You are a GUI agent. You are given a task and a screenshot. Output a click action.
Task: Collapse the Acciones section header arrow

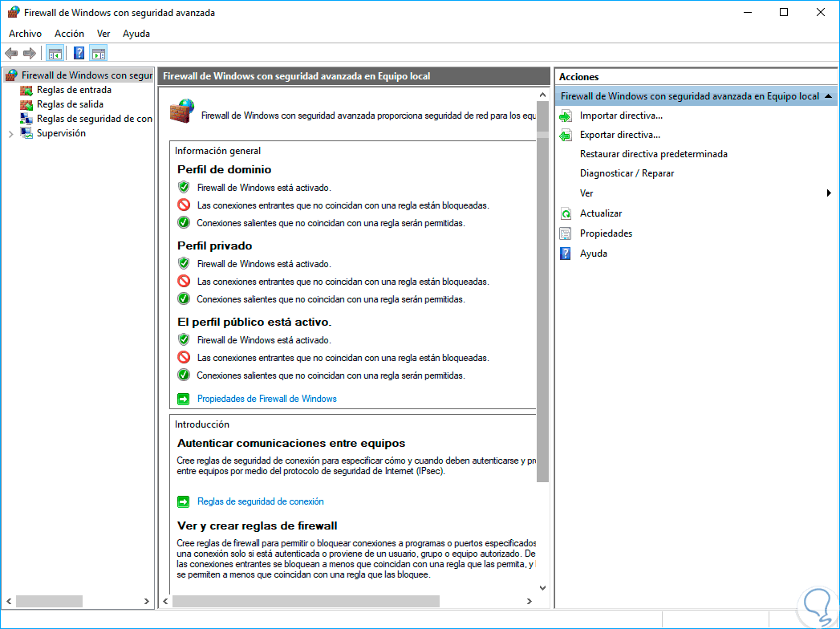tap(828, 96)
